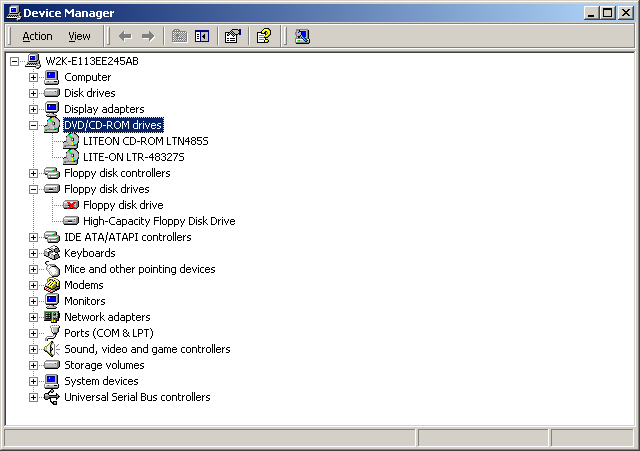Select High-Capacity Floppy Disk Drive
Screen dimensions: 640x451
159,221
